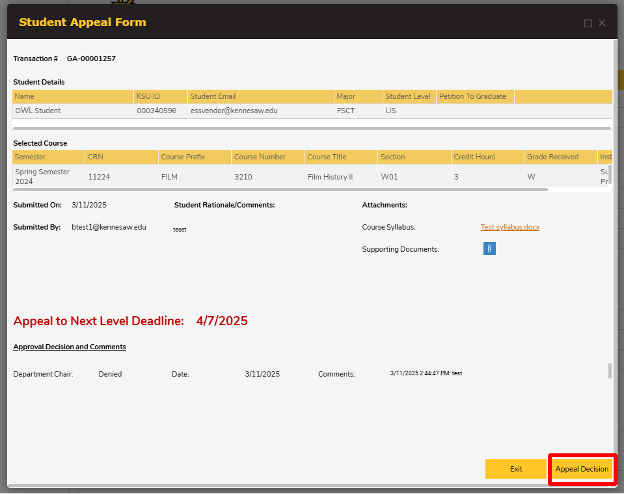
Task: Click the CRN column header
Action: pyautogui.click(x=120, y=157)
